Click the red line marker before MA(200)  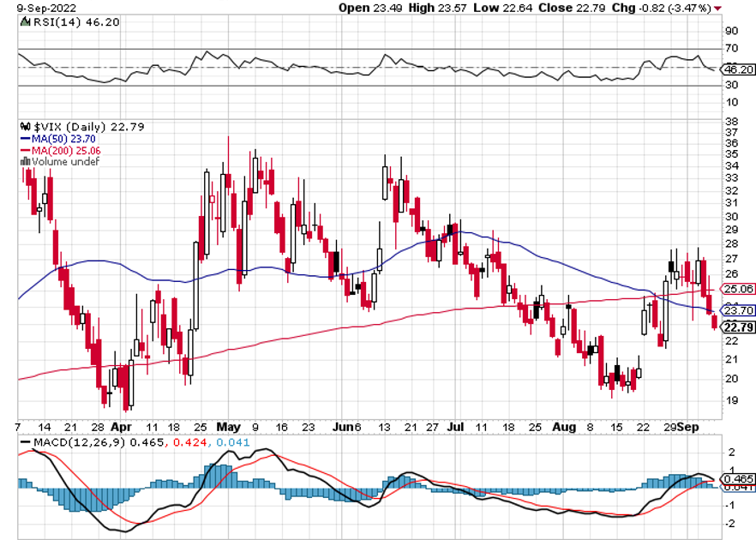click(25, 149)
